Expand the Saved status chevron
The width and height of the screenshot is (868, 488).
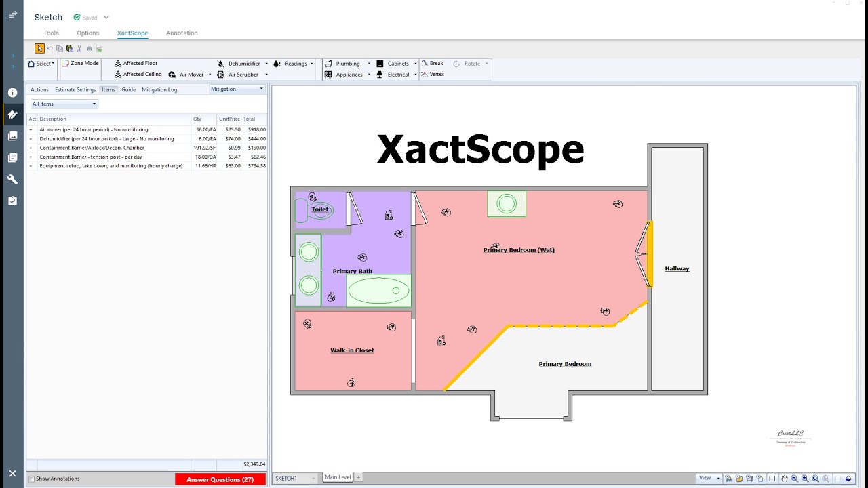pos(106,18)
